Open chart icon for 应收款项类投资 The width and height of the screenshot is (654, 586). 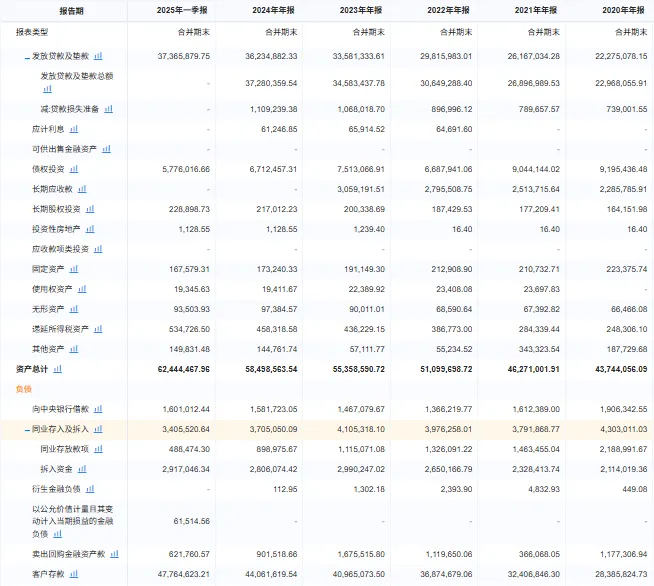(98, 249)
